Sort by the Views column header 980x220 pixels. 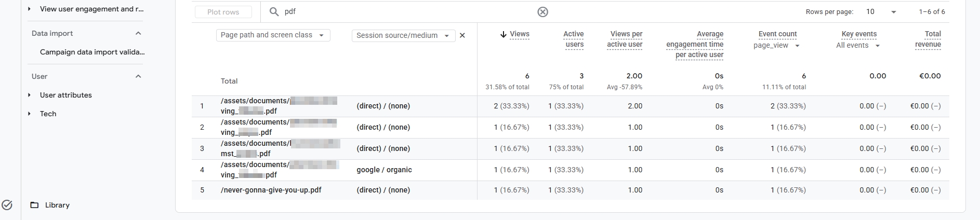point(520,34)
